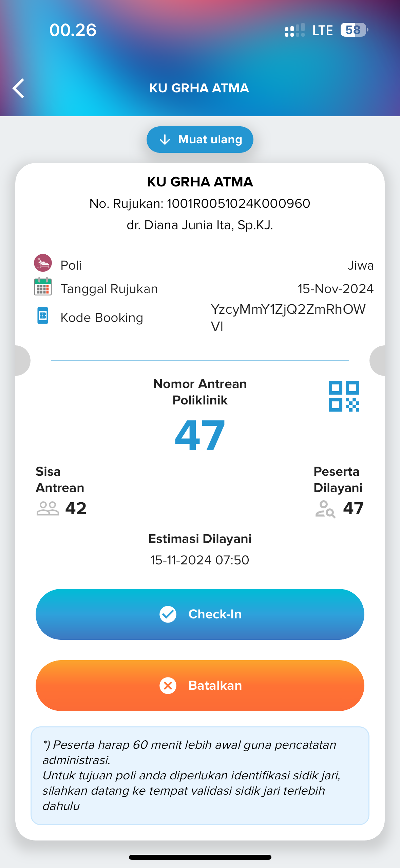Cancel booking with Batalkan button
400x868 pixels.
coord(200,686)
